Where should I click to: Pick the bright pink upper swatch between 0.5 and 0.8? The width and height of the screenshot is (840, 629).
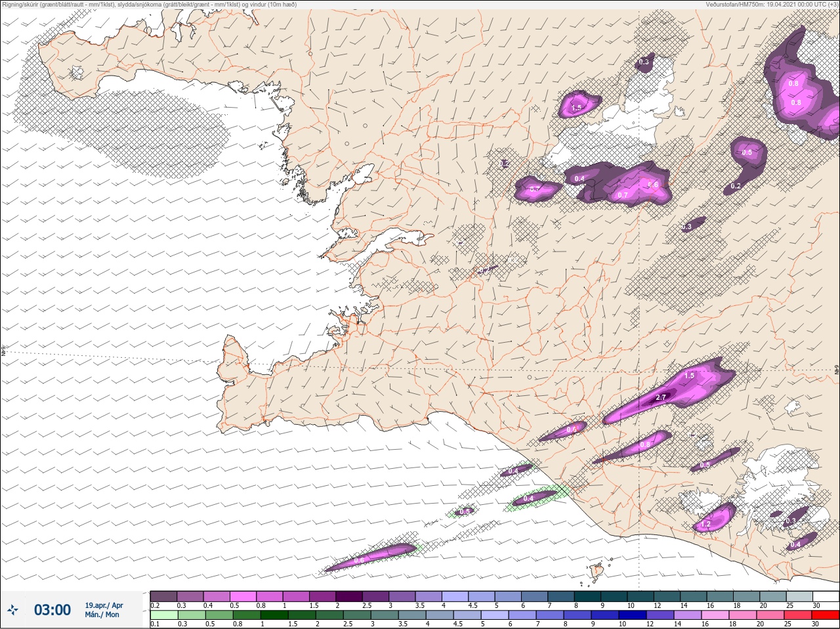tap(243, 596)
